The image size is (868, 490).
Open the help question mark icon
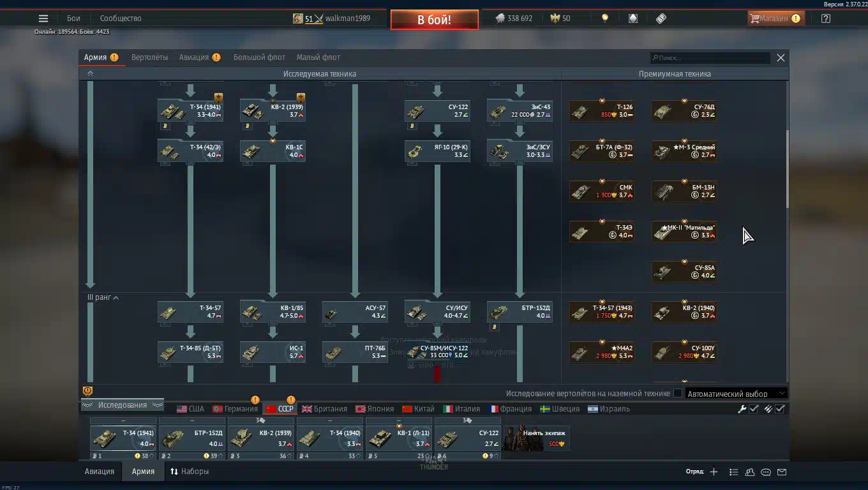click(826, 19)
